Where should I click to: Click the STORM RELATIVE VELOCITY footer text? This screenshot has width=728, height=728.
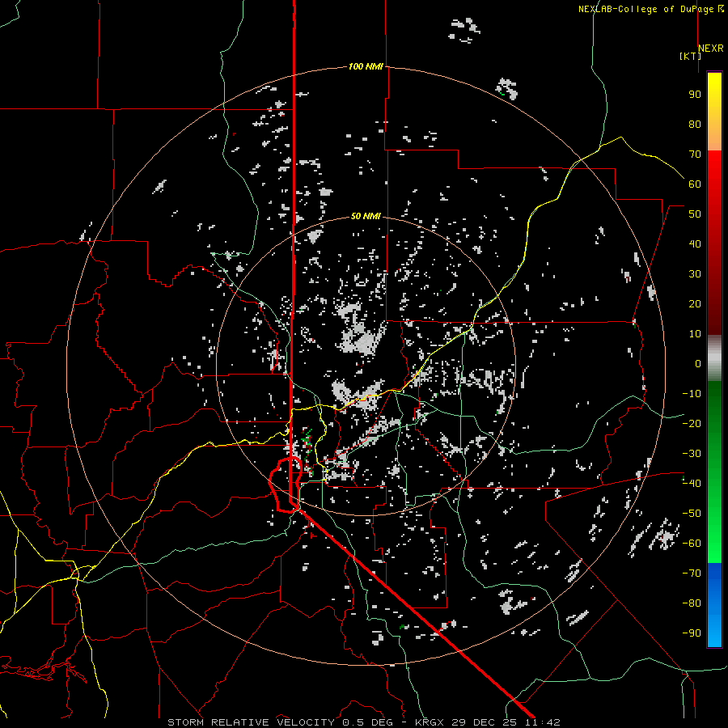[251, 722]
